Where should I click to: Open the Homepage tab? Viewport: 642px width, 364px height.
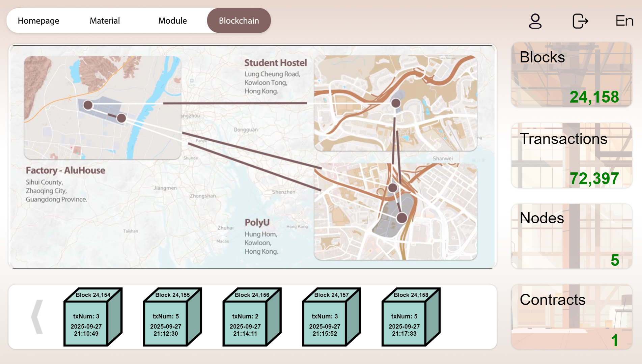coord(38,21)
